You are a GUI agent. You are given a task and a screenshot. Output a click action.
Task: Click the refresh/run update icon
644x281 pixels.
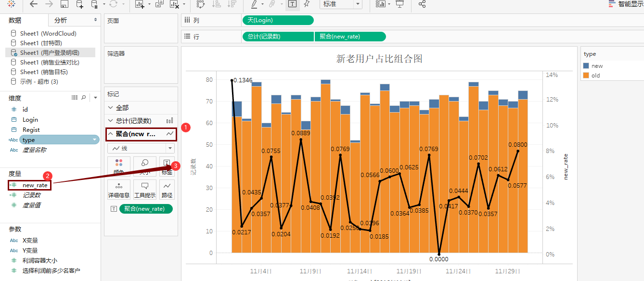(x=113, y=4)
